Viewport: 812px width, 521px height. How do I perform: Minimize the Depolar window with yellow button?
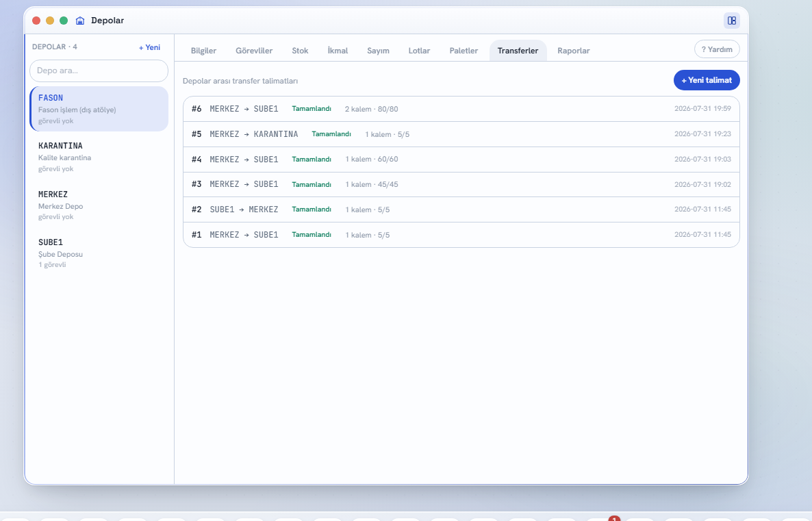(50, 21)
